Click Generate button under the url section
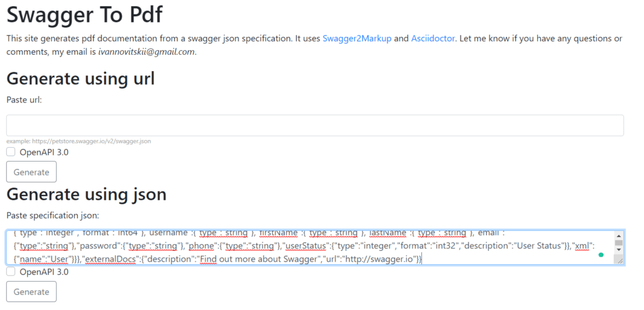 [x=31, y=172]
